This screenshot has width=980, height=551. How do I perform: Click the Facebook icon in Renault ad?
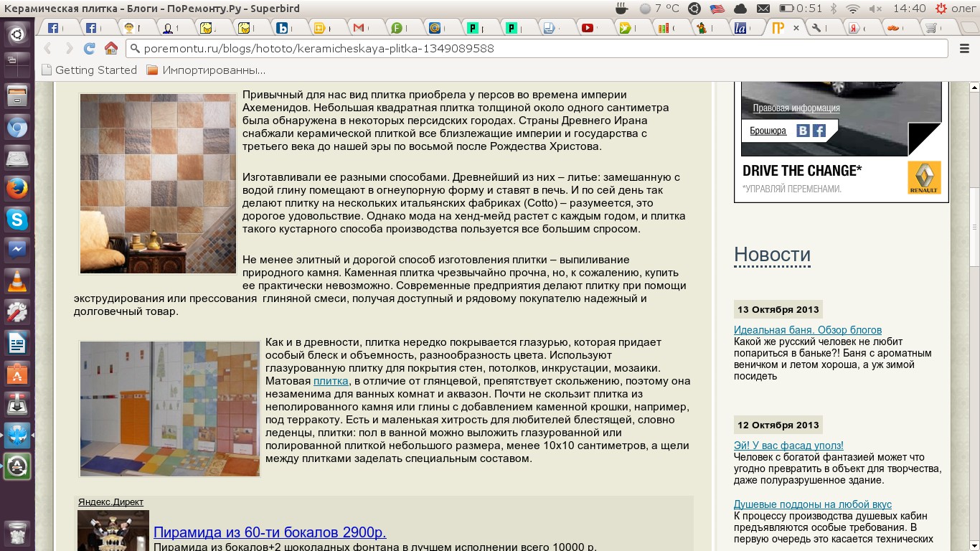[x=819, y=131]
